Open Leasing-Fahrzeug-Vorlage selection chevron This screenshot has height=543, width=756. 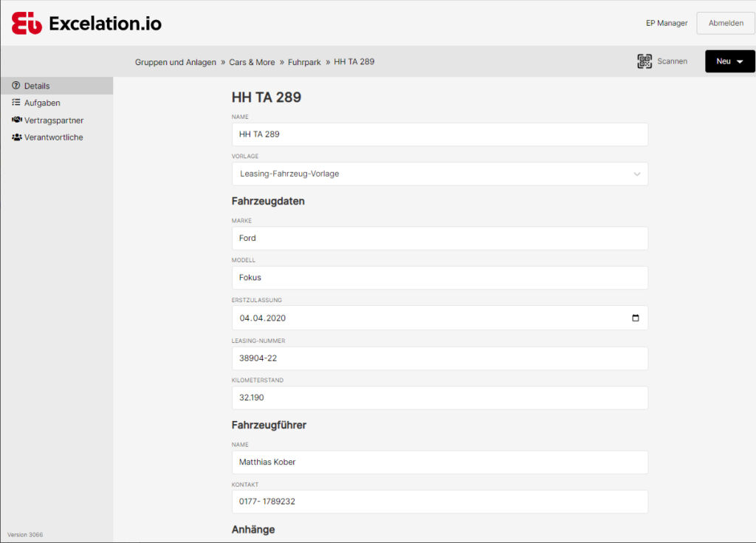pos(636,174)
